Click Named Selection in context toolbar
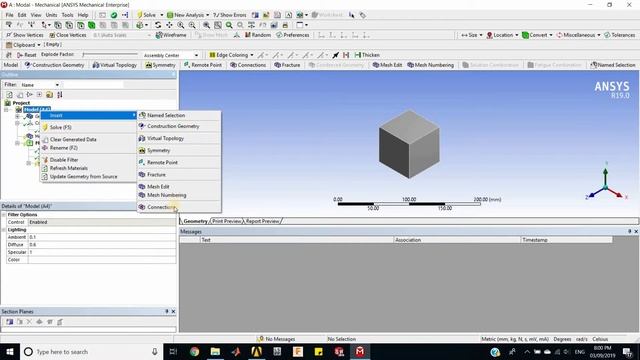 pyautogui.click(x=613, y=65)
